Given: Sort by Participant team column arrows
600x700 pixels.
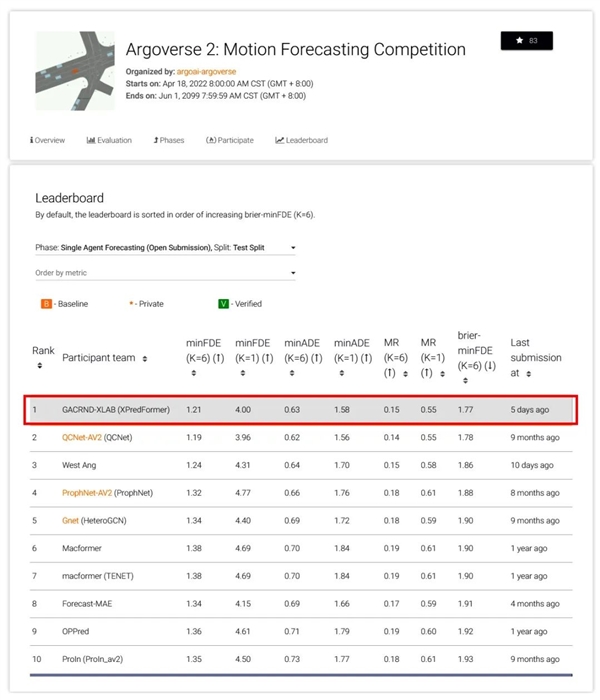Looking at the screenshot, I should (x=145, y=358).
